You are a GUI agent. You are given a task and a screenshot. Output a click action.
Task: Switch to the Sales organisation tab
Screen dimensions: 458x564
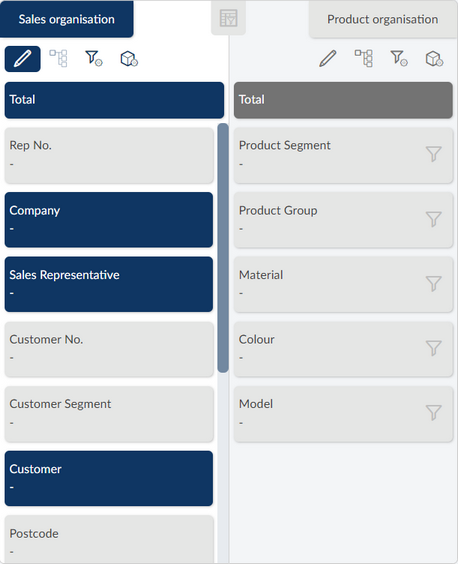tap(67, 19)
